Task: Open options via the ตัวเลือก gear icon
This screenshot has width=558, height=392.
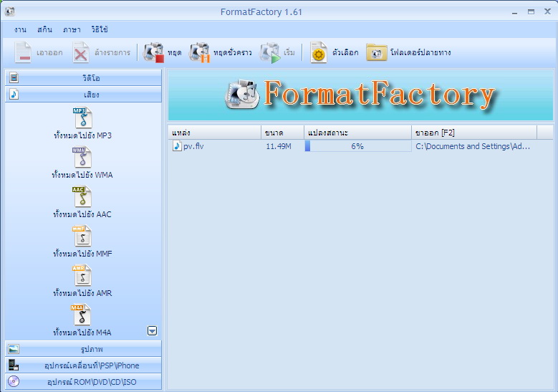Action: point(319,53)
